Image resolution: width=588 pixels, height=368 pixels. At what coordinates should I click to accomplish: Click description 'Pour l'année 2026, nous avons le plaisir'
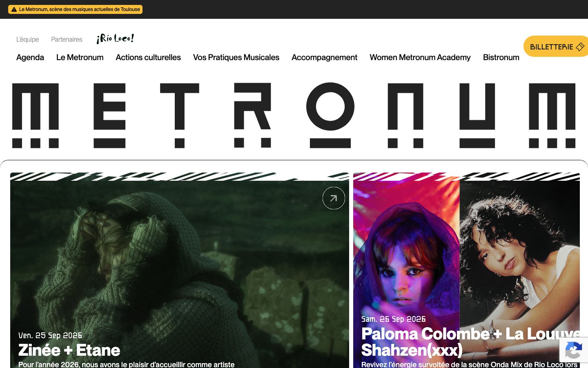click(127, 364)
